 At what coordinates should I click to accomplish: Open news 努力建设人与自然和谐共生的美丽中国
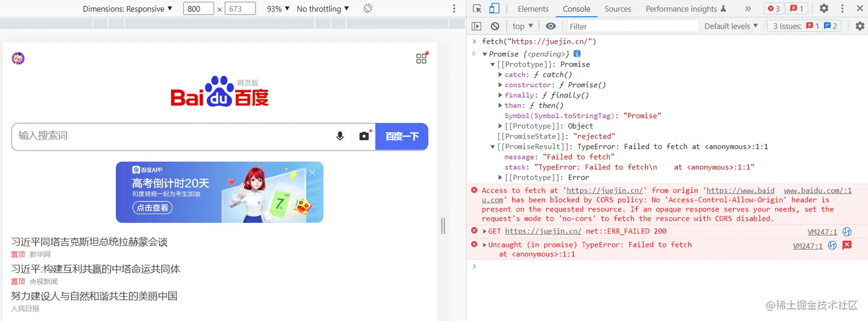94,296
